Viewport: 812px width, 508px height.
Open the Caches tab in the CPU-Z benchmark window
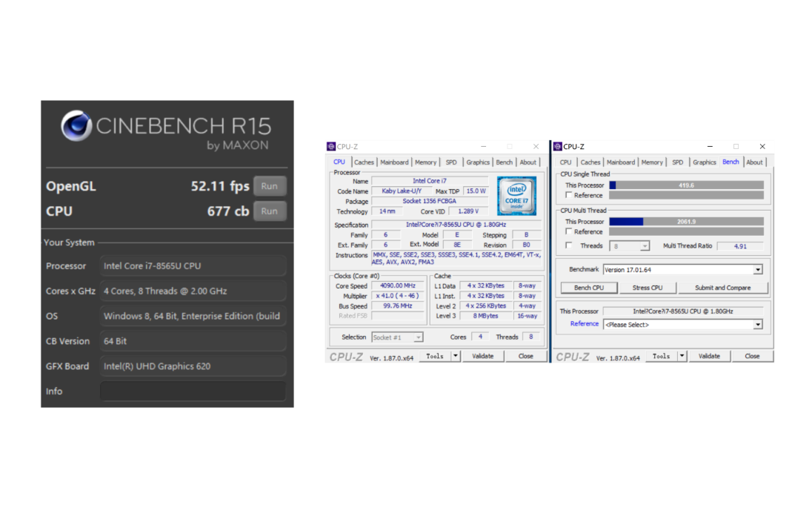pyautogui.click(x=590, y=162)
